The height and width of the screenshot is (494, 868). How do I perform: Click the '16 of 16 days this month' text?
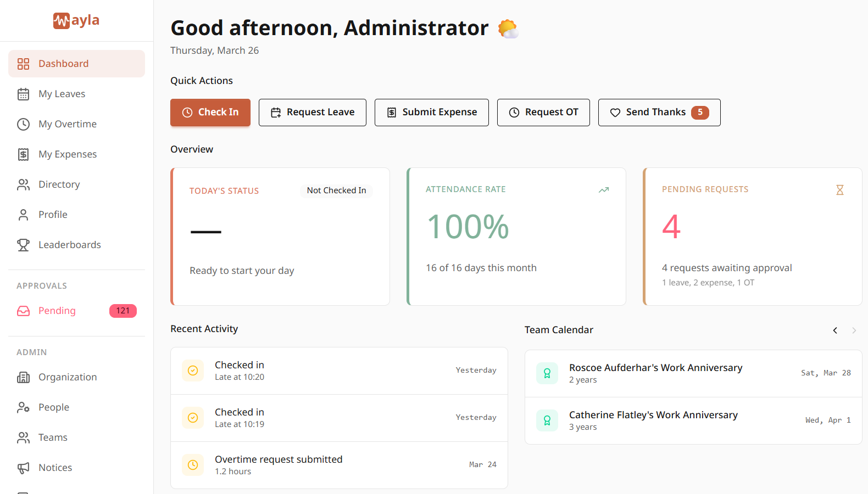click(481, 268)
